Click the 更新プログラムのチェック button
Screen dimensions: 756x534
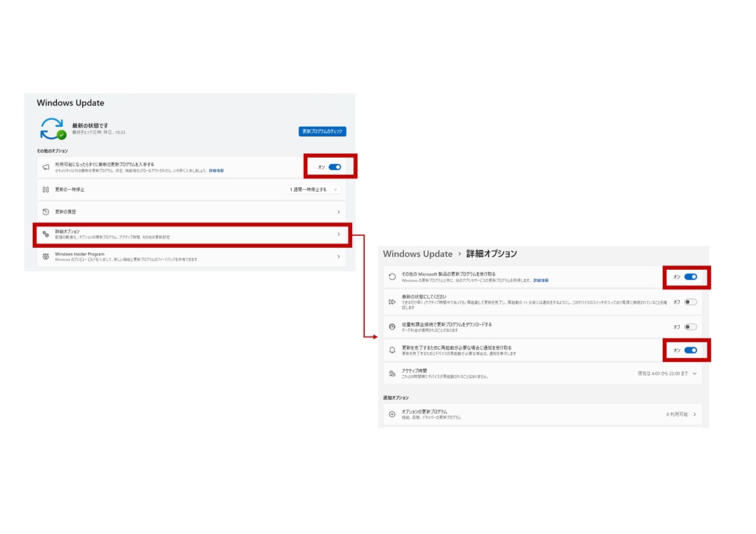click(323, 131)
